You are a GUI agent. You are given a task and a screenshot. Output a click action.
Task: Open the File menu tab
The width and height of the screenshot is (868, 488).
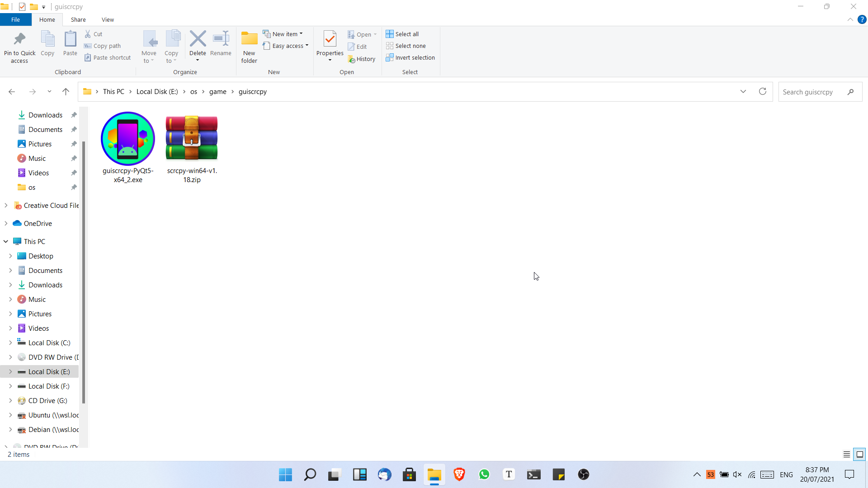coord(15,19)
